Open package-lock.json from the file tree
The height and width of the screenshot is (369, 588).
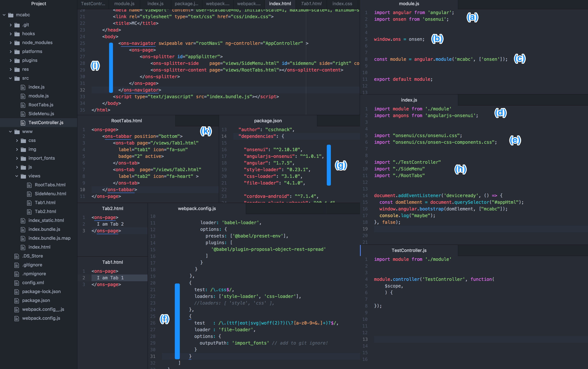coord(41,291)
